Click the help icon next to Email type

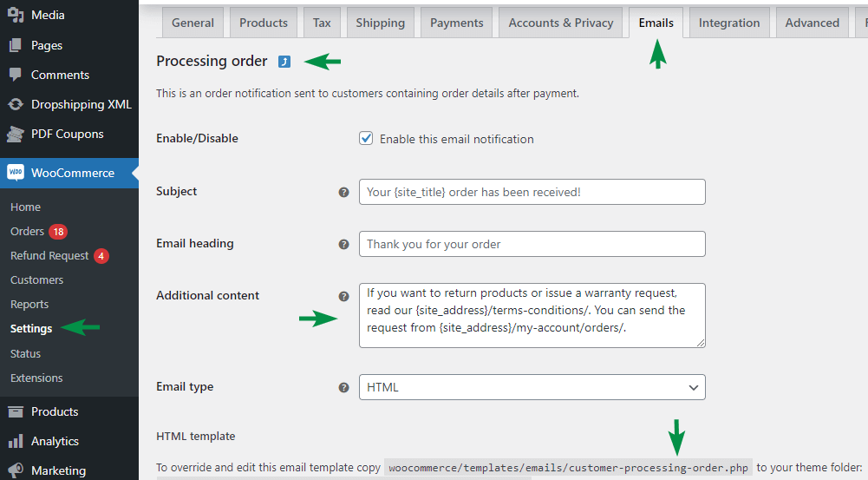pos(343,387)
